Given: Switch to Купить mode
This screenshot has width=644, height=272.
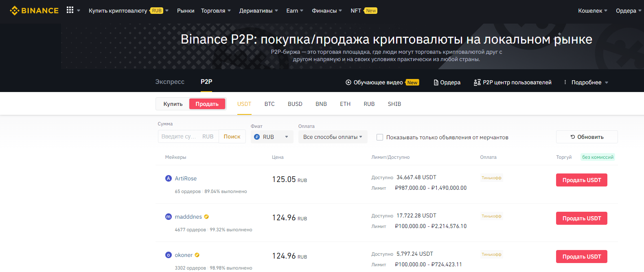Looking at the screenshot, I should click(x=173, y=104).
